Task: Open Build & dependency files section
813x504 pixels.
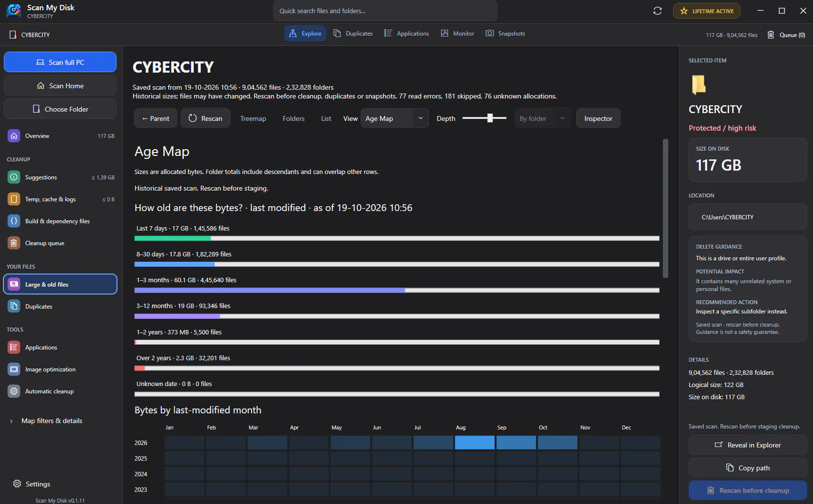Action: [x=60, y=221]
